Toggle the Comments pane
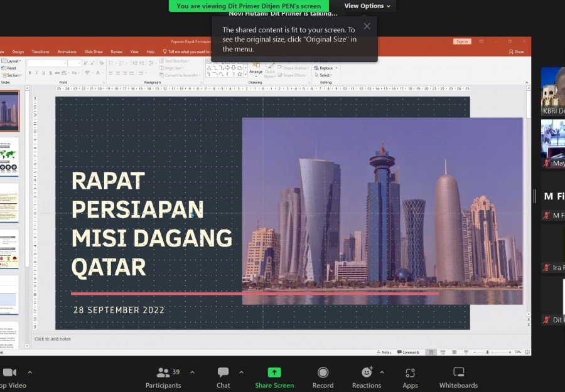 pos(408,352)
